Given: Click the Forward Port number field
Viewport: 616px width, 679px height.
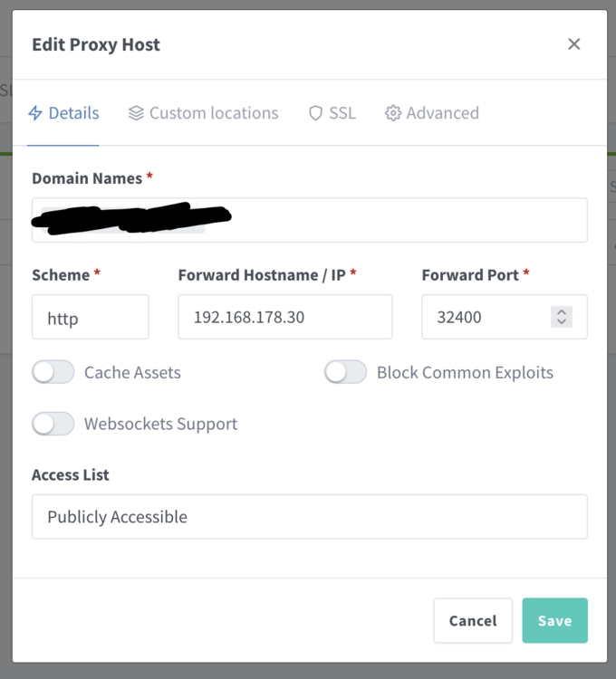Looking at the screenshot, I should click(486, 317).
